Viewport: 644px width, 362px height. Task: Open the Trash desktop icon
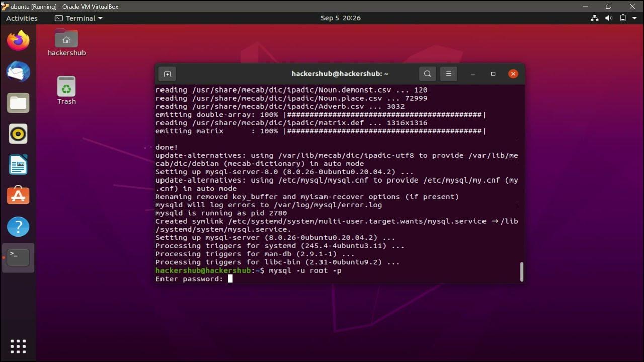pos(66,90)
